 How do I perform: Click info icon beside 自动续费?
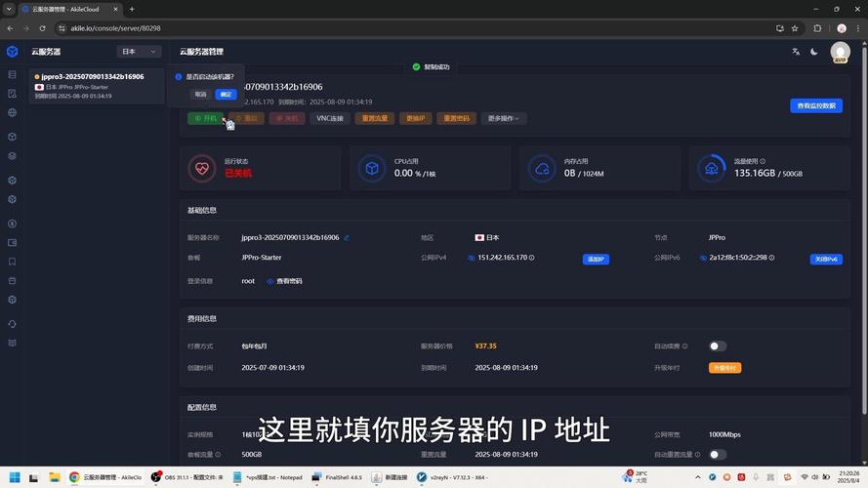tap(684, 346)
